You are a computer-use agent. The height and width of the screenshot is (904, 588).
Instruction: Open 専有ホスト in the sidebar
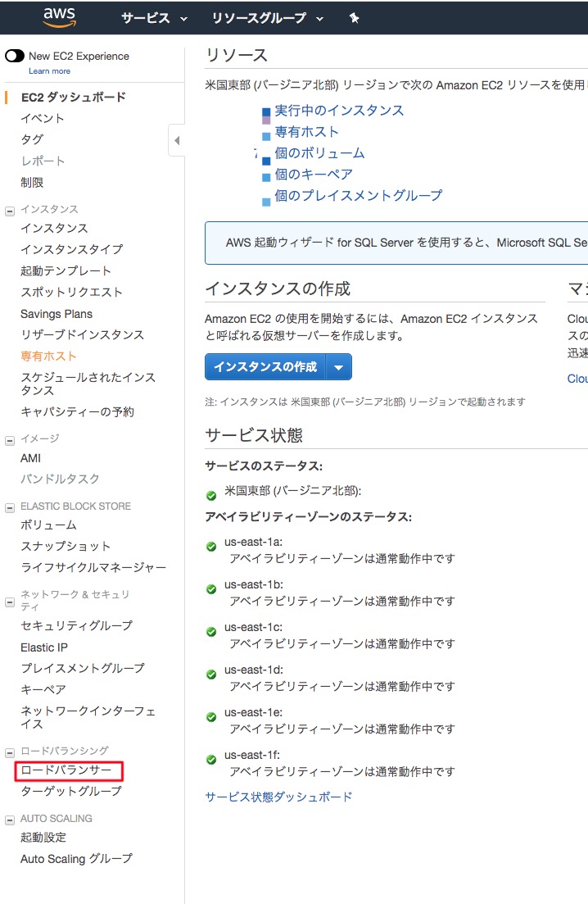click(48, 357)
